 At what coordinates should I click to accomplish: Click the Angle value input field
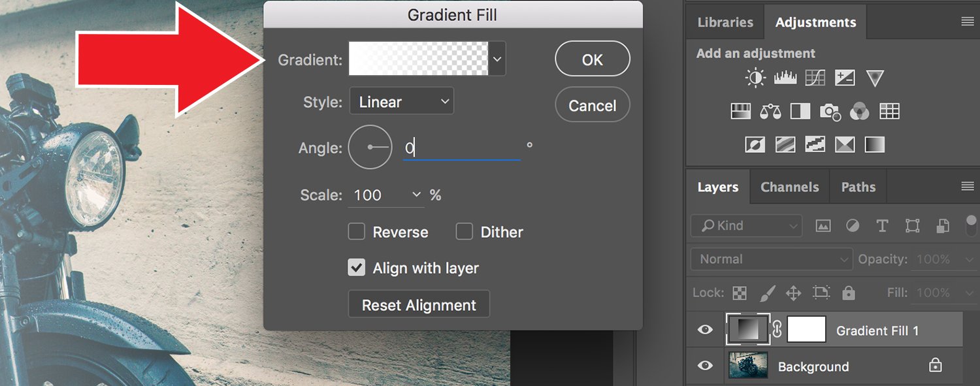coord(462,148)
